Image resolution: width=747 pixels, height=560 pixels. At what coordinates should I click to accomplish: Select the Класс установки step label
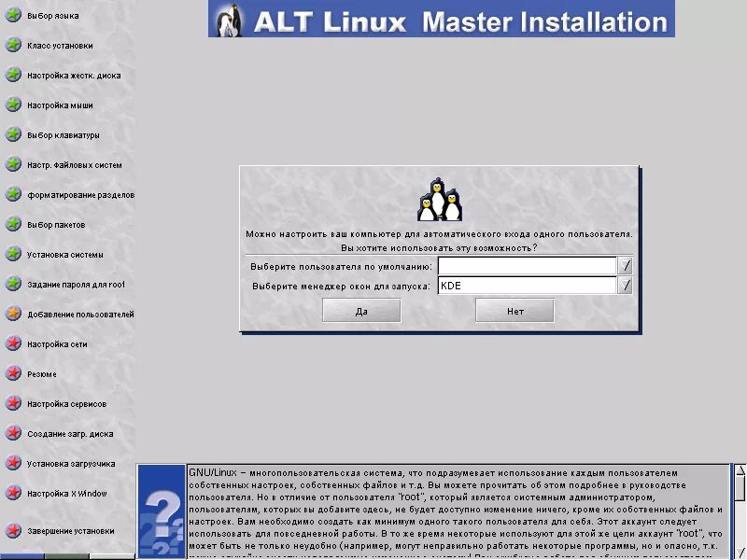[60, 46]
